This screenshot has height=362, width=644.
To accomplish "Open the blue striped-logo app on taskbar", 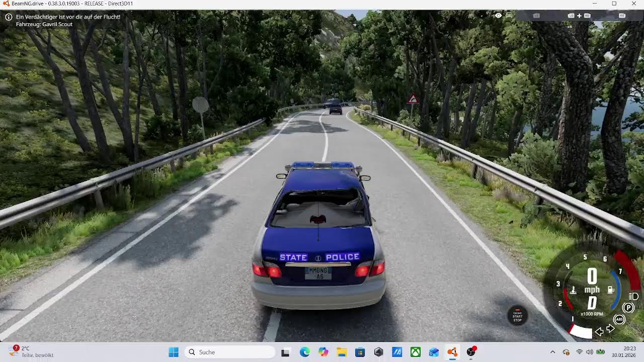I will point(397,352).
